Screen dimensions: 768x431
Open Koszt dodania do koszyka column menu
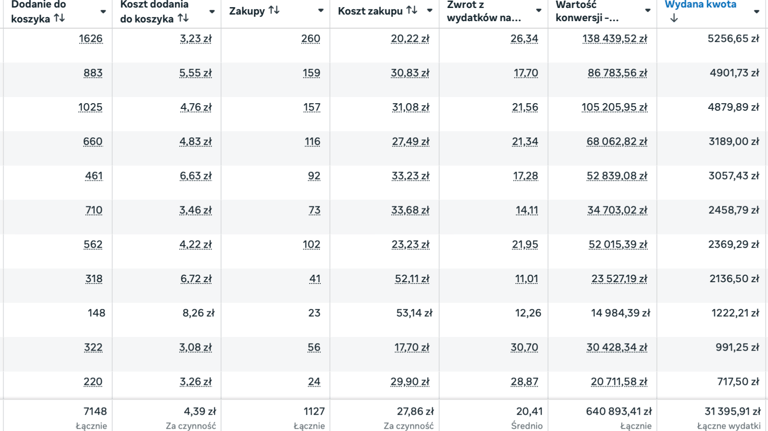coord(212,11)
